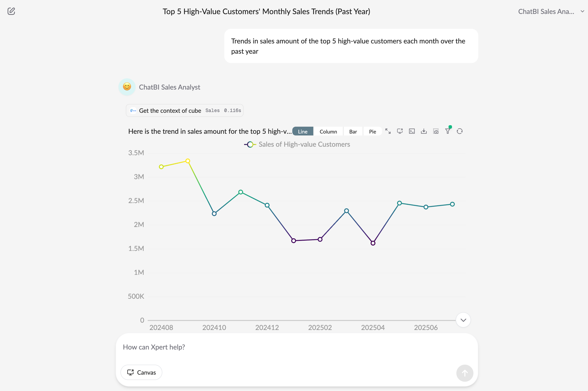
Task: Open chart in canvas icon
Action: (400, 131)
